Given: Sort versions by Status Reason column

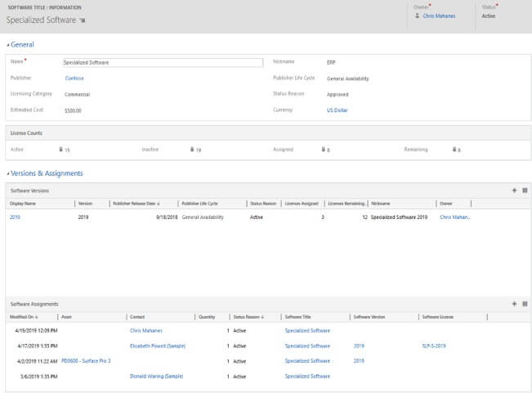Looking at the screenshot, I should pyautogui.click(x=264, y=203).
